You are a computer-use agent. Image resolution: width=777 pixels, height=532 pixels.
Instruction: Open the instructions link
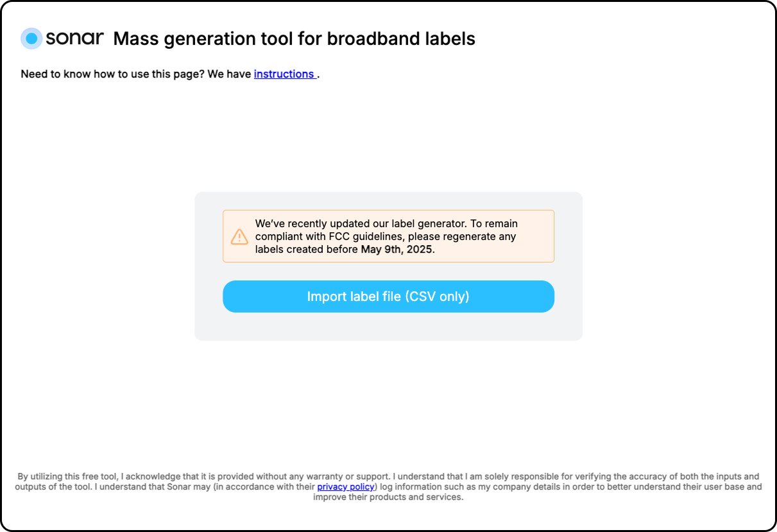284,74
